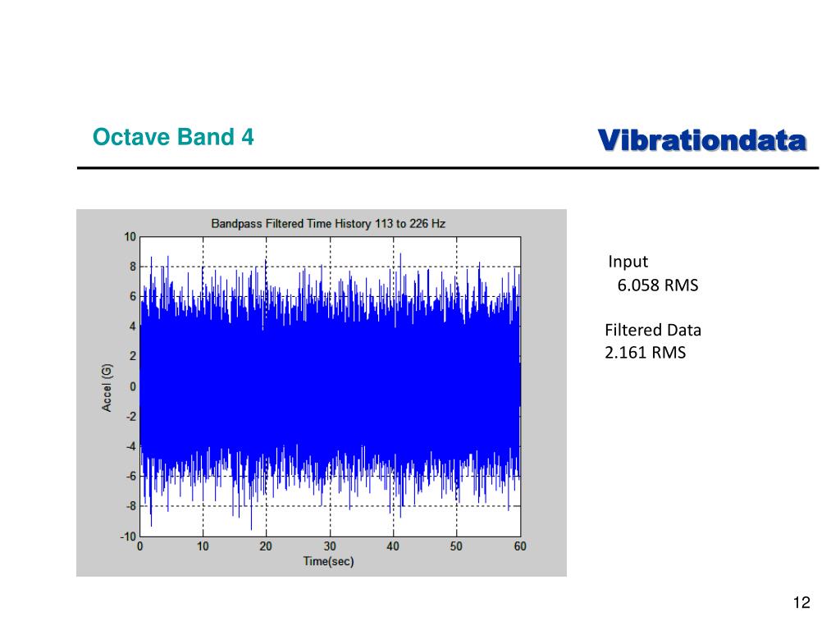
Task: Click the y-axis tick label 0
Action: [133, 386]
